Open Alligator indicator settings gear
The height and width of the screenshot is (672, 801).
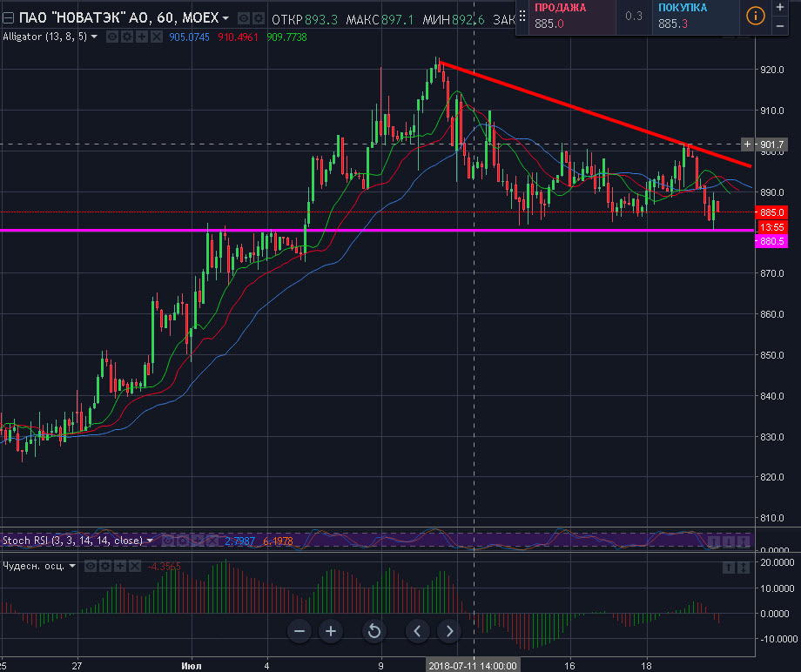[x=127, y=37]
